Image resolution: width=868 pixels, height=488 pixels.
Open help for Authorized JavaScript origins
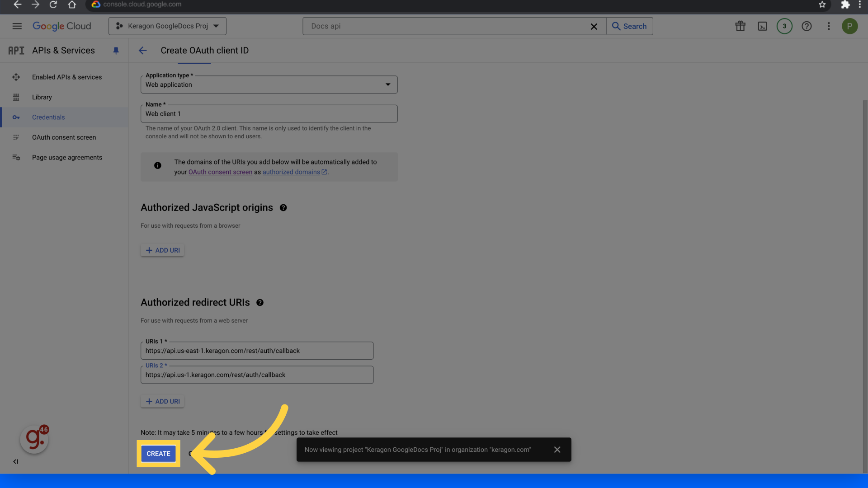(x=283, y=208)
